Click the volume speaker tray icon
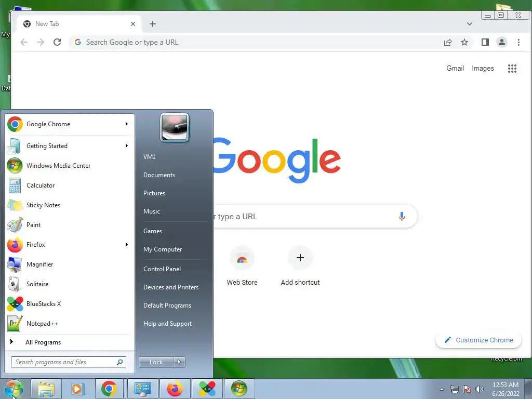The image size is (532, 399). point(480,389)
